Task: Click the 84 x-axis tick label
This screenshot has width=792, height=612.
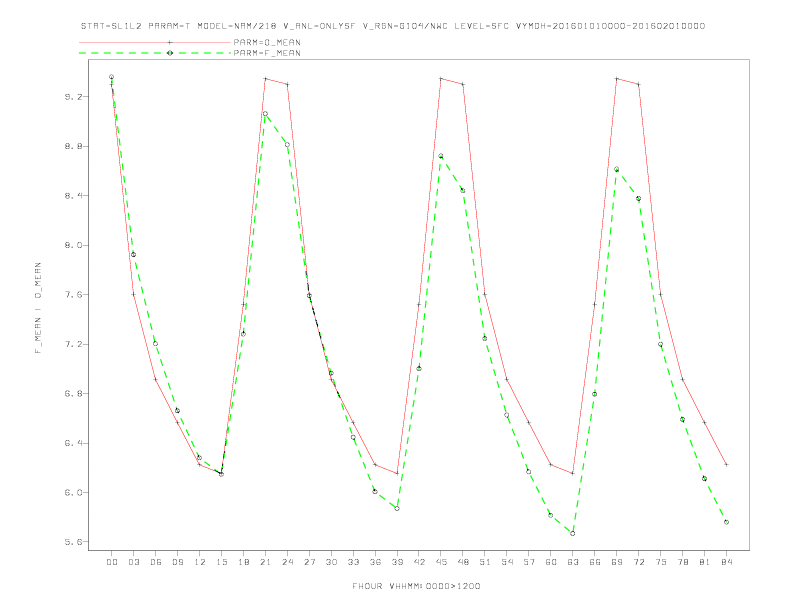Action: click(726, 562)
